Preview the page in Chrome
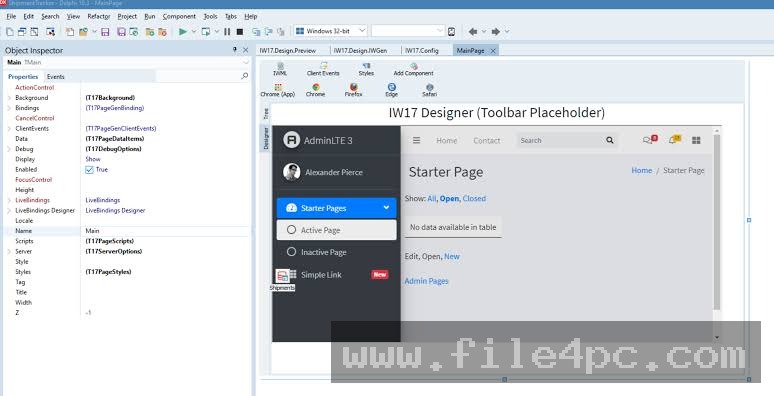Image resolution: width=774 pixels, height=396 pixels. point(315,90)
